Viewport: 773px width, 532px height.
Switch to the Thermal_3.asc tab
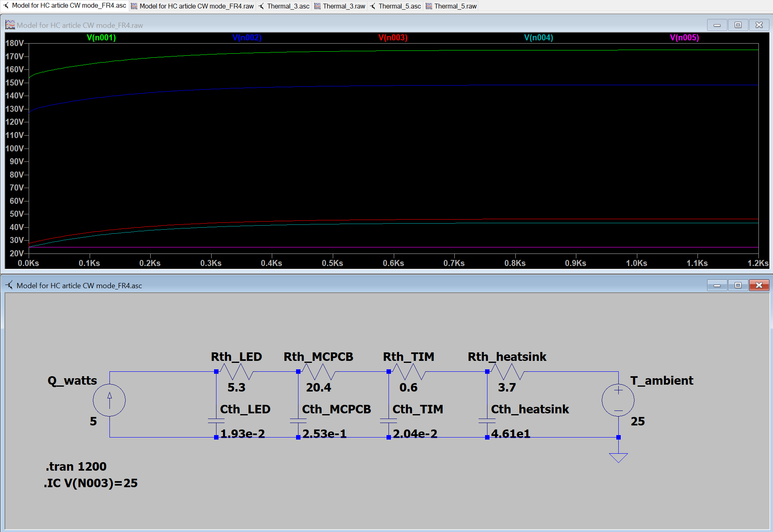(x=284, y=6)
